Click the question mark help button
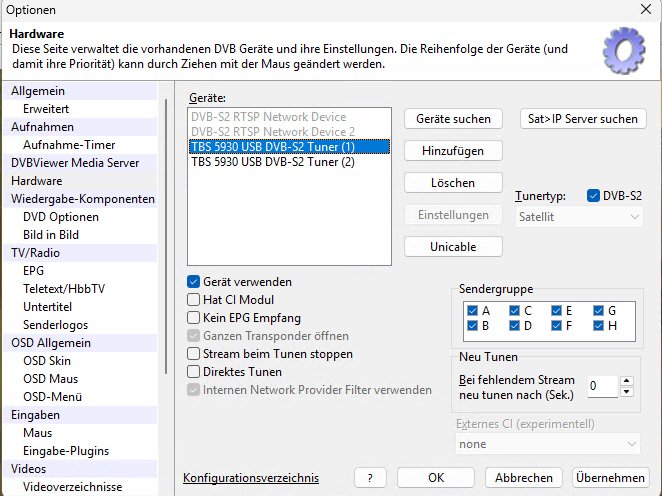Image resolution: width=662 pixels, height=496 pixels. coord(370,478)
